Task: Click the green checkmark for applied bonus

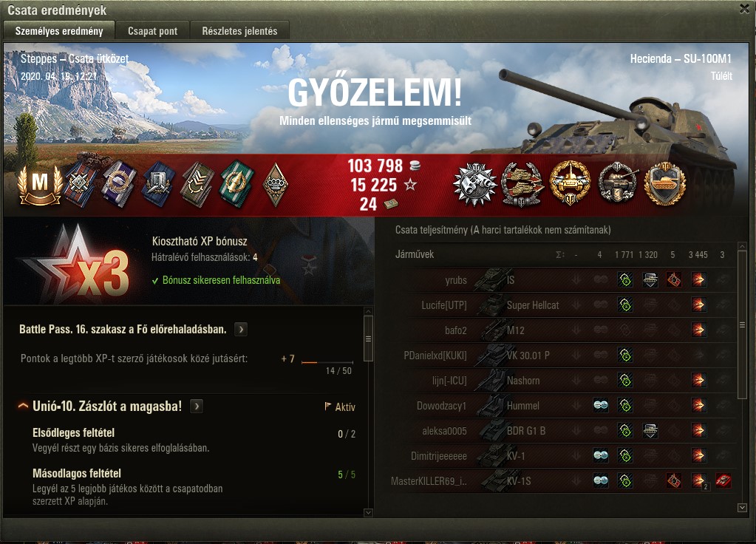Action: (155, 281)
